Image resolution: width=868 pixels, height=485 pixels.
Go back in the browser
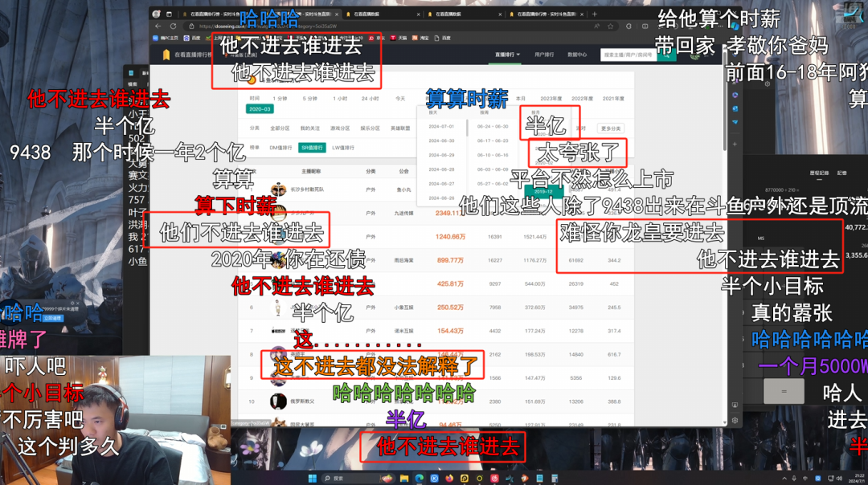159,26
